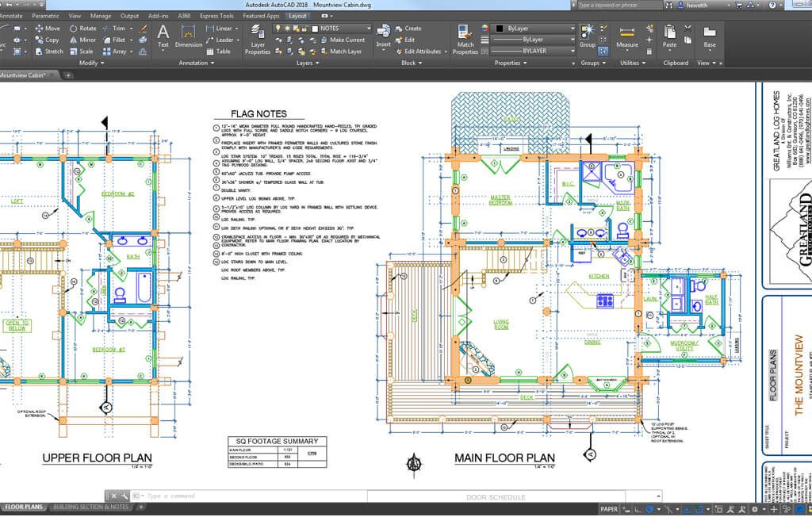The image size is (812, 517).
Task: Select the Stretch tool
Action: [x=48, y=52]
